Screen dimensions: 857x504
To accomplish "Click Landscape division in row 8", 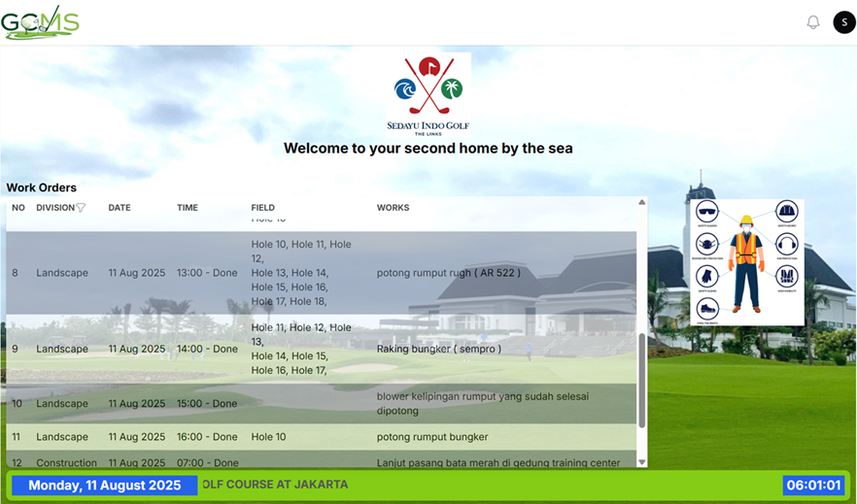I will click(x=62, y=273).
